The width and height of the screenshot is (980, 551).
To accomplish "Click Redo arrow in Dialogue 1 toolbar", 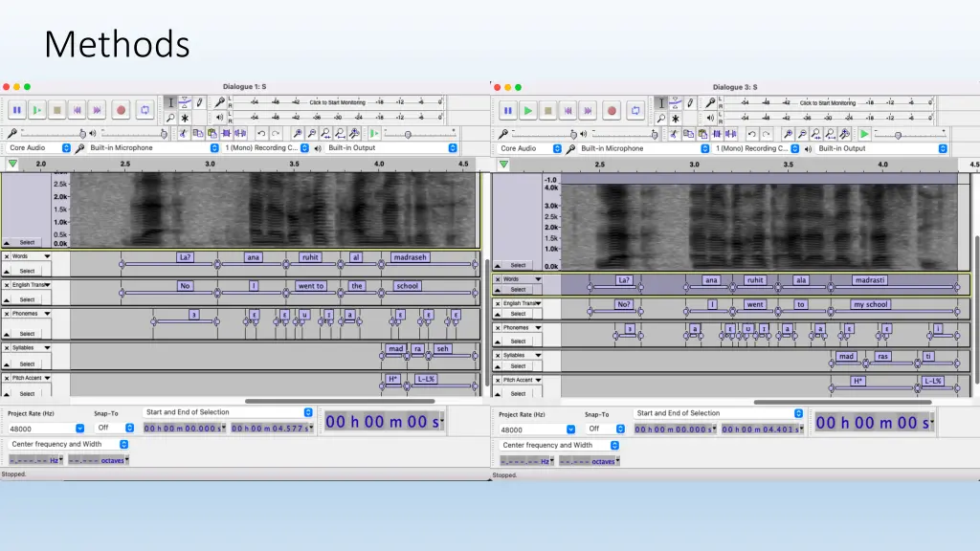I will [x=276, y=133].
